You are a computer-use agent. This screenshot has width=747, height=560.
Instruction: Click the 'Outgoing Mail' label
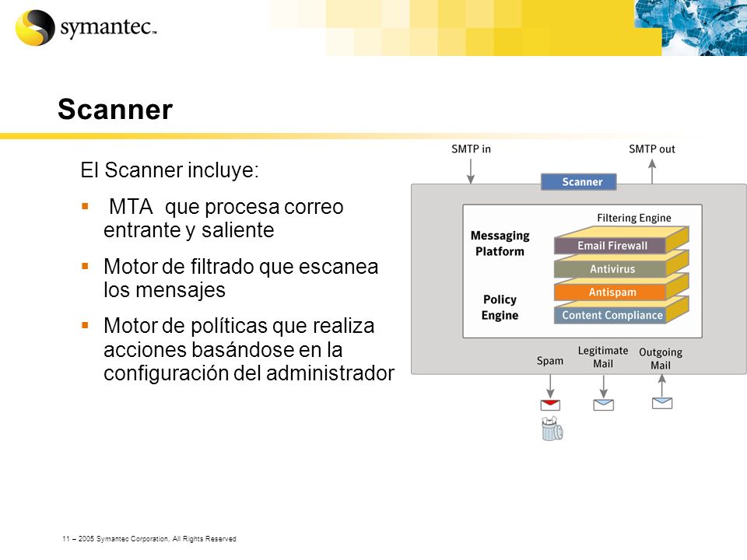tap(661, 359)
